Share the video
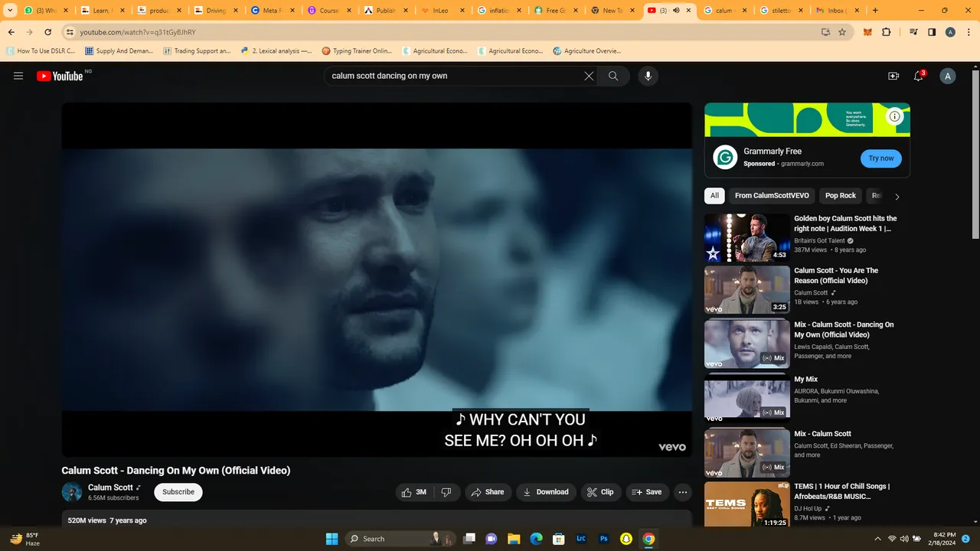 pos(487,492)
